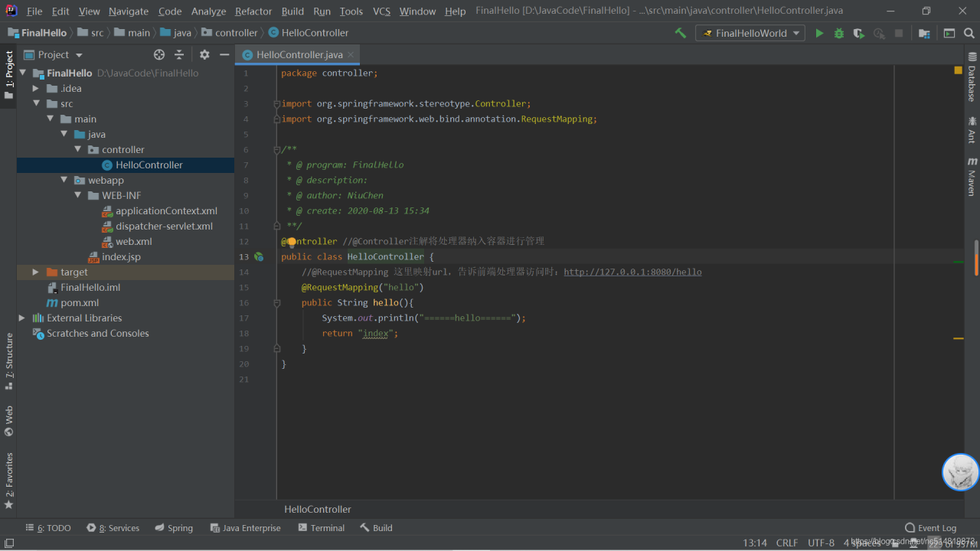Hide the Project panel via minus icon
Viewport: 980px width, 551px height.
224,54
